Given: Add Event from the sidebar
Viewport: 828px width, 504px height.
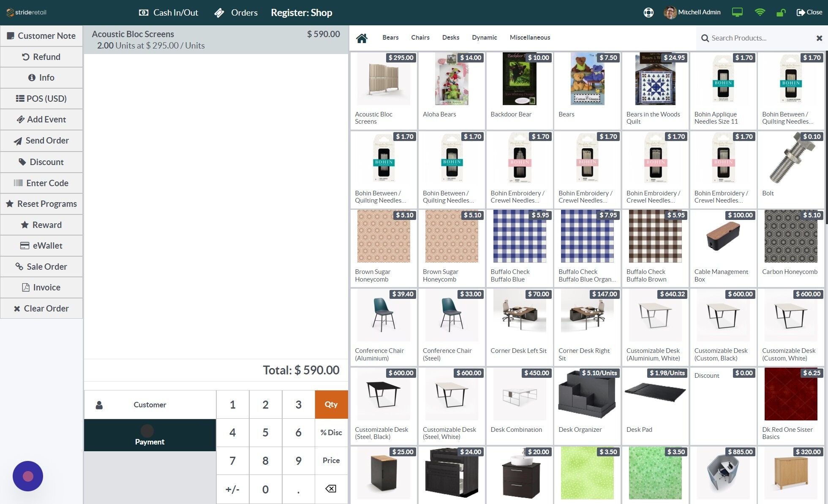Looking at the screenshot, I should pyautogui.click(x=41, y=119).
